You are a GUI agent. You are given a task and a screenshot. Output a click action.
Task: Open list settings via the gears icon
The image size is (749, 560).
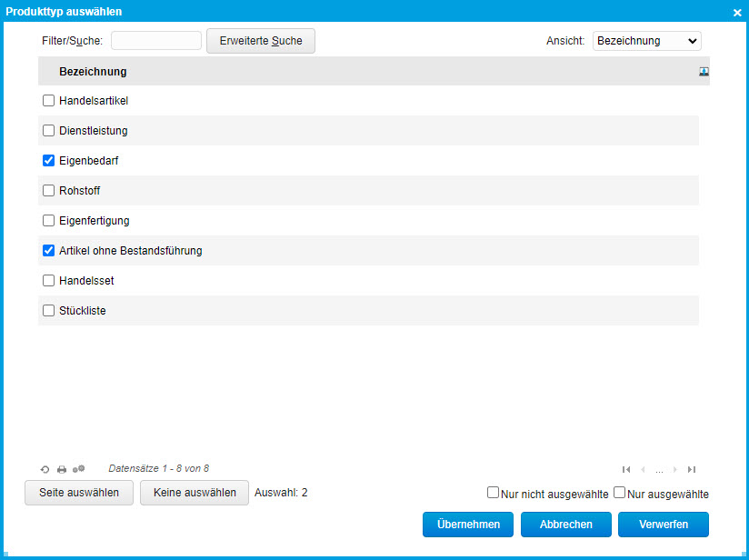click(x=79, y=469)
